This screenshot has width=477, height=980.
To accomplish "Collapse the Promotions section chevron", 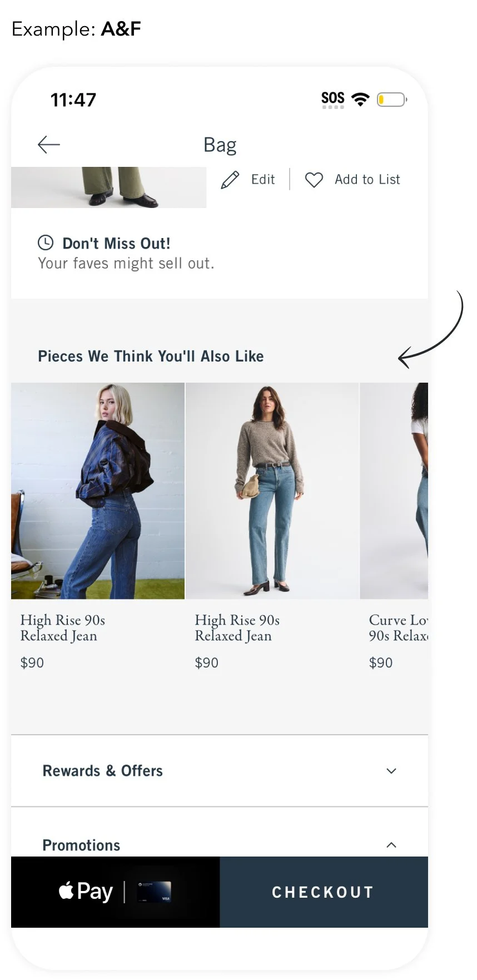I will point(391,845).
